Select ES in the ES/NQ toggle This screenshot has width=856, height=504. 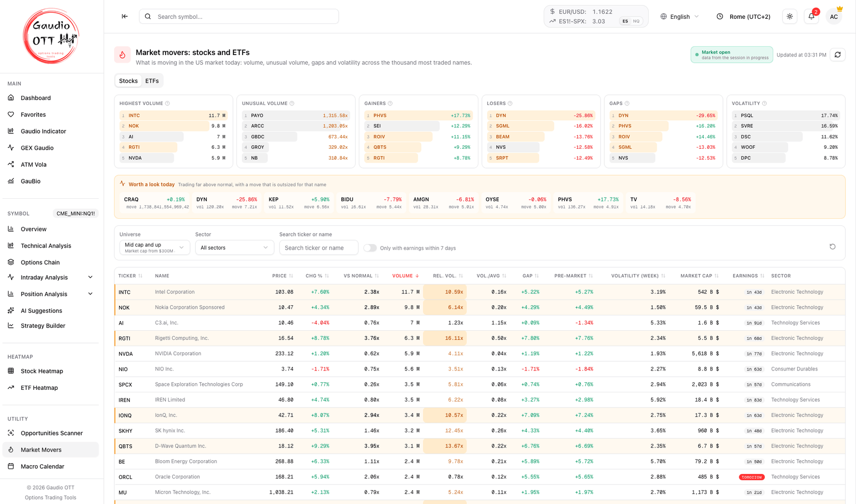click(x=625, y=21)
